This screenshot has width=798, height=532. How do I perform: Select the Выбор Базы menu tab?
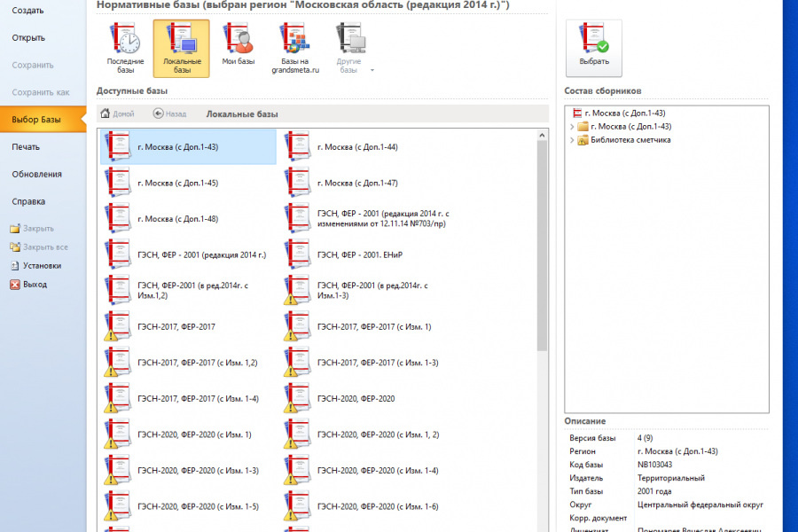tap(43, 120)
